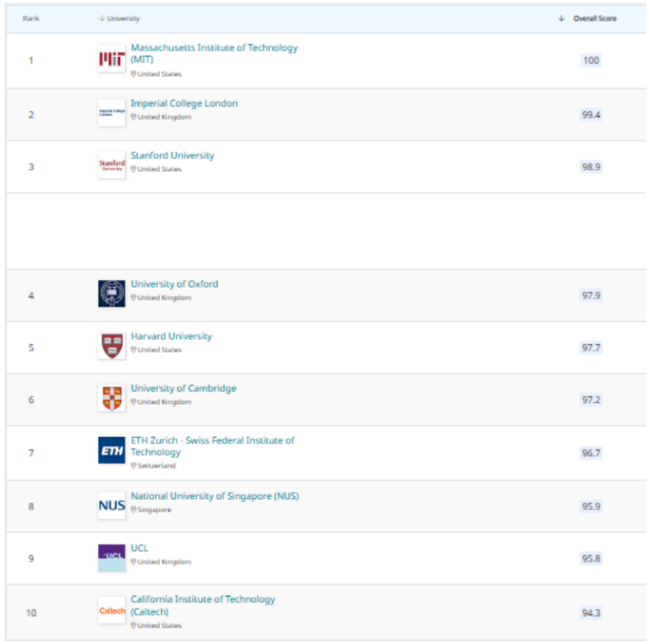The height and width of the screenshot is (644, 651).
Task: Click rank number 1 in MIT row
Action: click(31, 60)
